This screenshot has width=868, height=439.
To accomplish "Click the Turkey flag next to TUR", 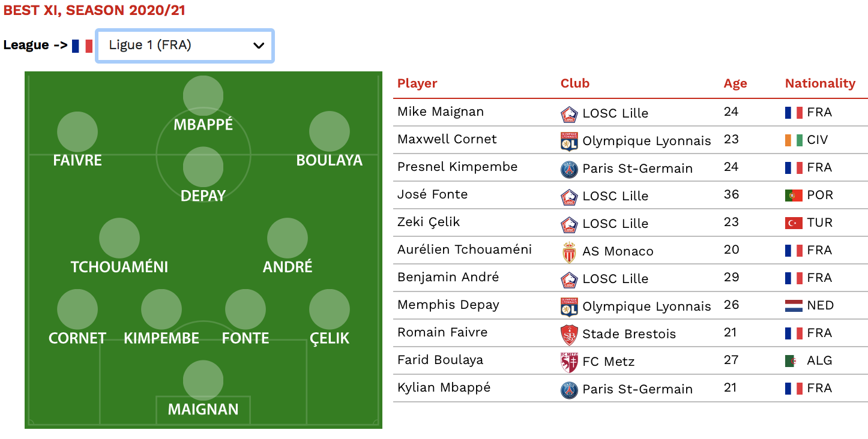I will coord(794,222).
